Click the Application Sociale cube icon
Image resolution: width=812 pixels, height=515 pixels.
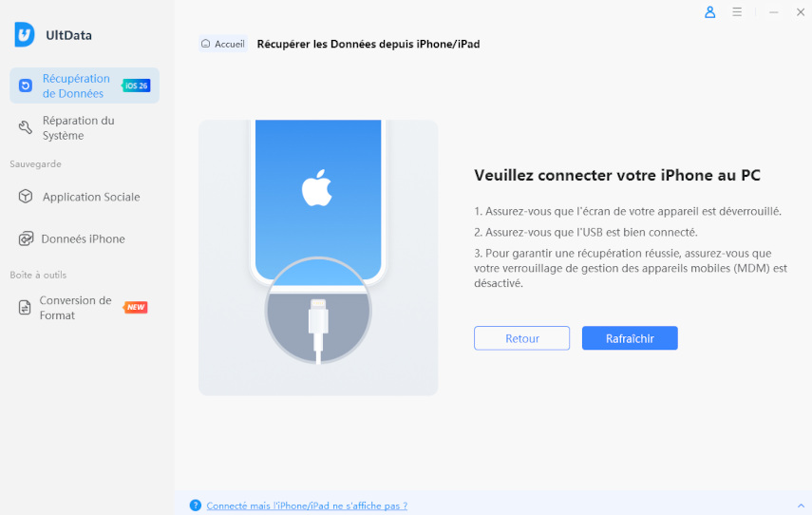(x=26, y=197)
